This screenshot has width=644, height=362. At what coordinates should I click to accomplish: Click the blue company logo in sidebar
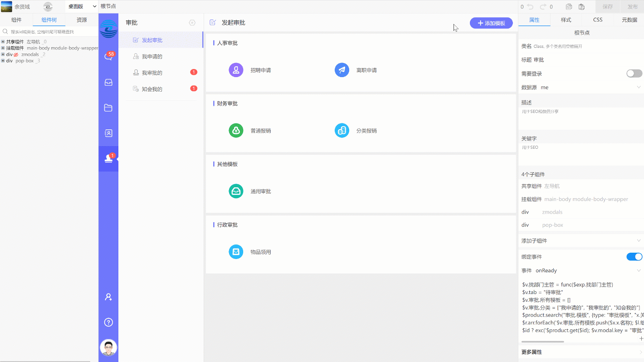[108, 29]
